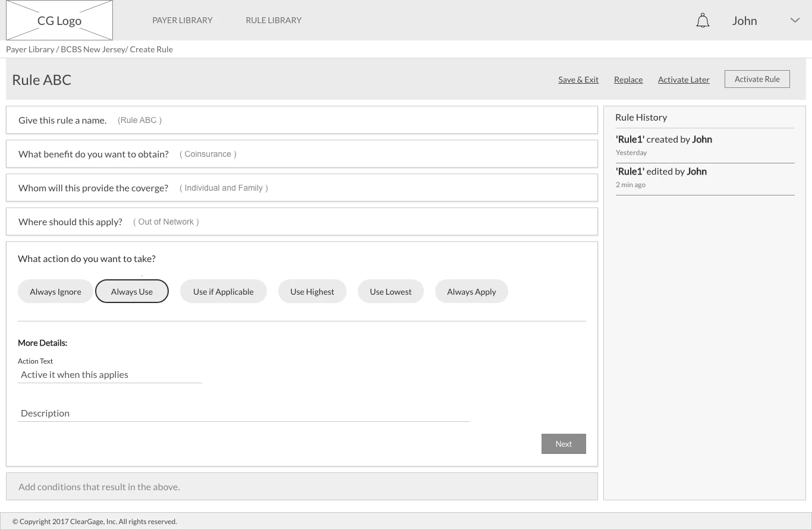
Task: Go to BCBS New Jersey breadcrumb
Action: [93, 49]
